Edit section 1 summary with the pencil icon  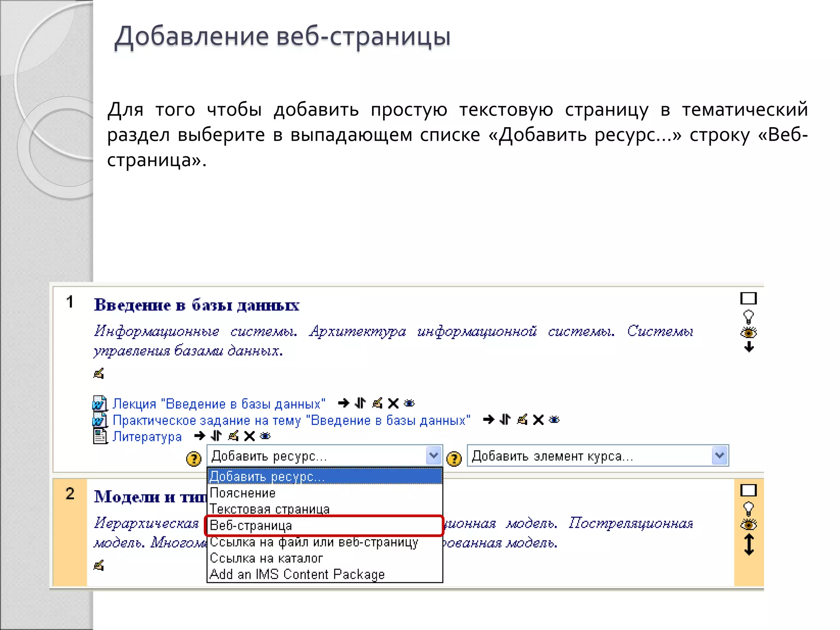98,373
